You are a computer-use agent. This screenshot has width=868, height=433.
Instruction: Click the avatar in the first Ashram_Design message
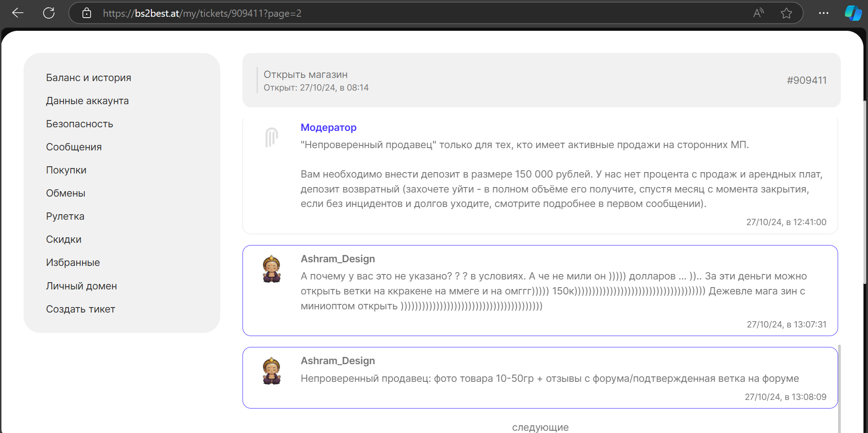(272, 269)
